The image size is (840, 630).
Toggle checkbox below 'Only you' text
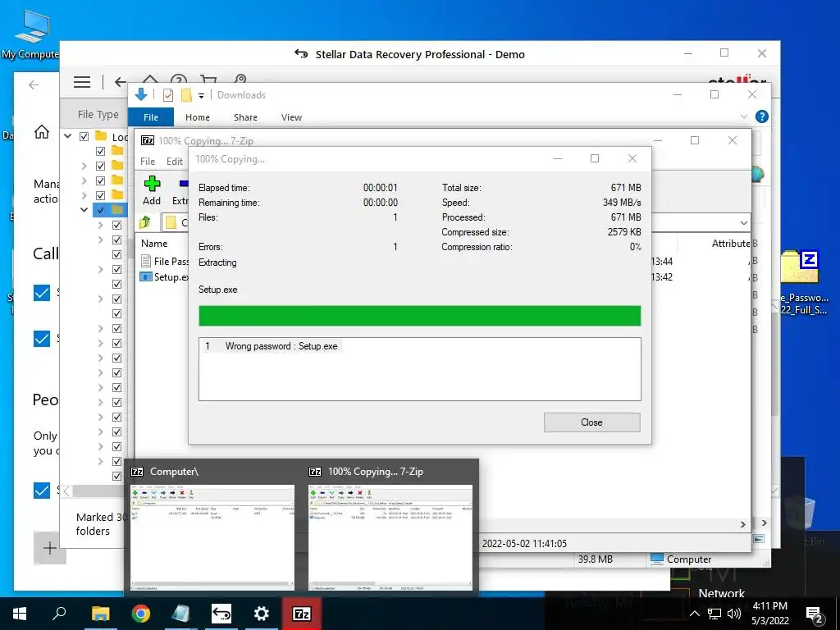point(41,491)
